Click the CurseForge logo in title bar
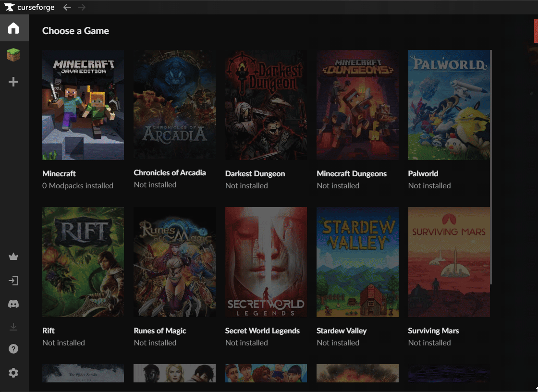Screen dimensions: 538x392 [29, 7]
